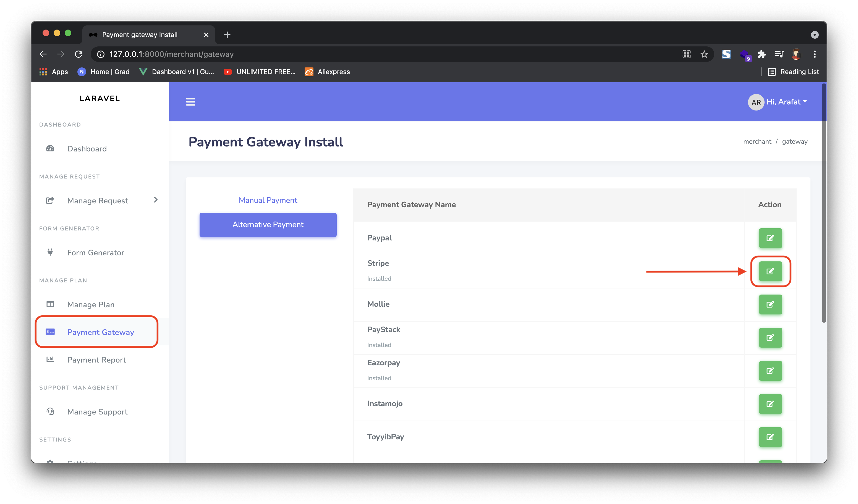The image size is (858, 504).
Task: Select the Alternative Payment tab
Action: tap(268, 225)
